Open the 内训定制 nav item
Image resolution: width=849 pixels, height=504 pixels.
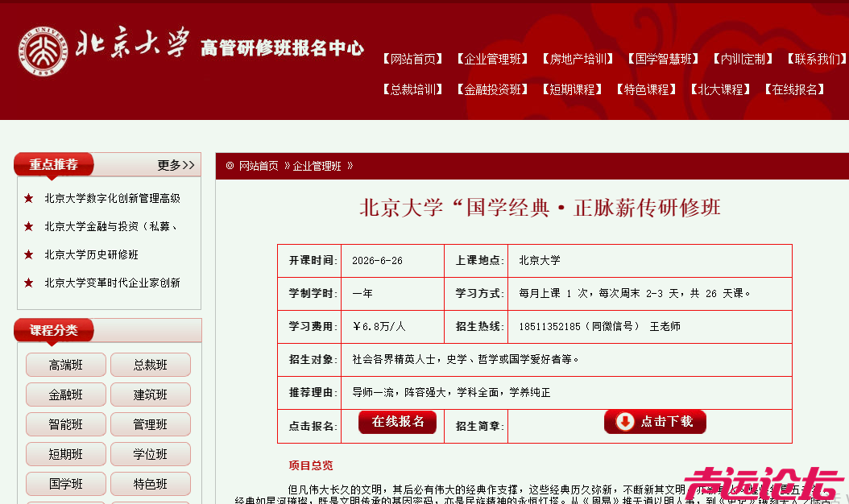[x=743, y=59]
